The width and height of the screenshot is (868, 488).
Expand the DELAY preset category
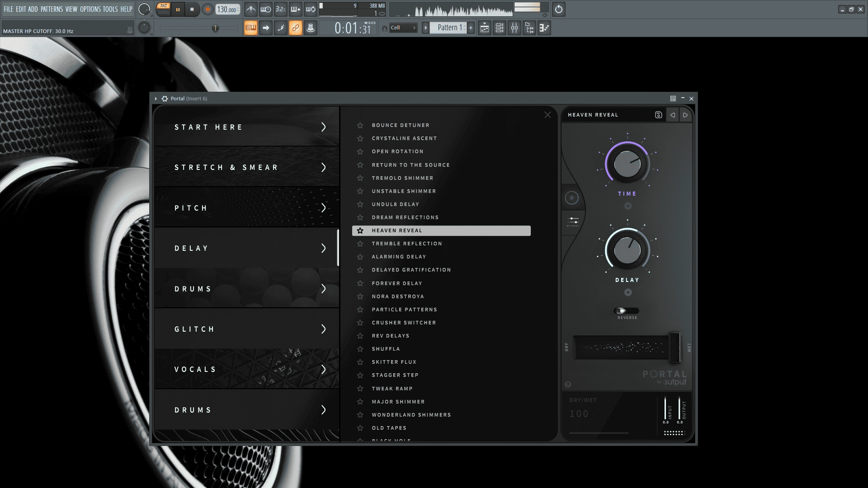tap(247, 248)
